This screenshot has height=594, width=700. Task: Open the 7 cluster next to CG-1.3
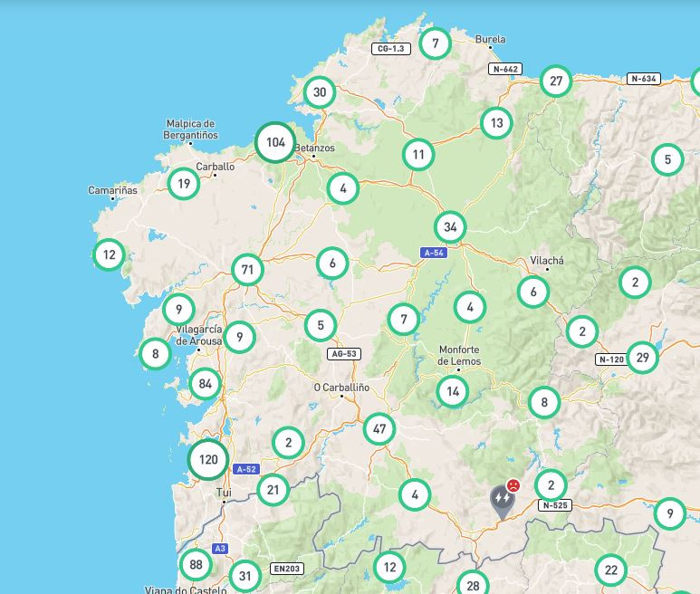click(x=436, y=43)
